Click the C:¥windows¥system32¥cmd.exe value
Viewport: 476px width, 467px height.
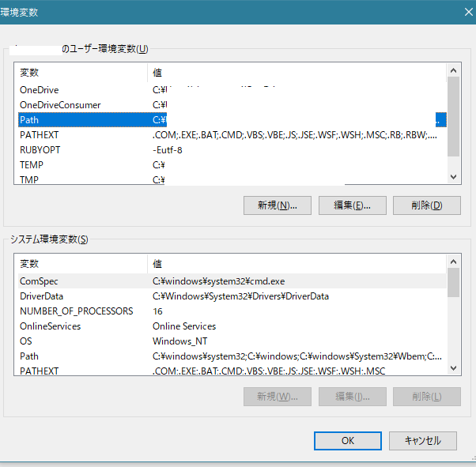click(x=218, y=281)
